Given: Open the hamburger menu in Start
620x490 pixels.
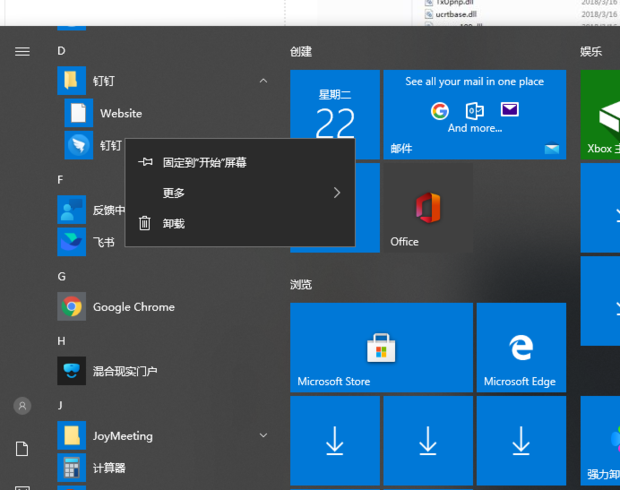Looking at the screenshot, I should (x=22, y=51).
